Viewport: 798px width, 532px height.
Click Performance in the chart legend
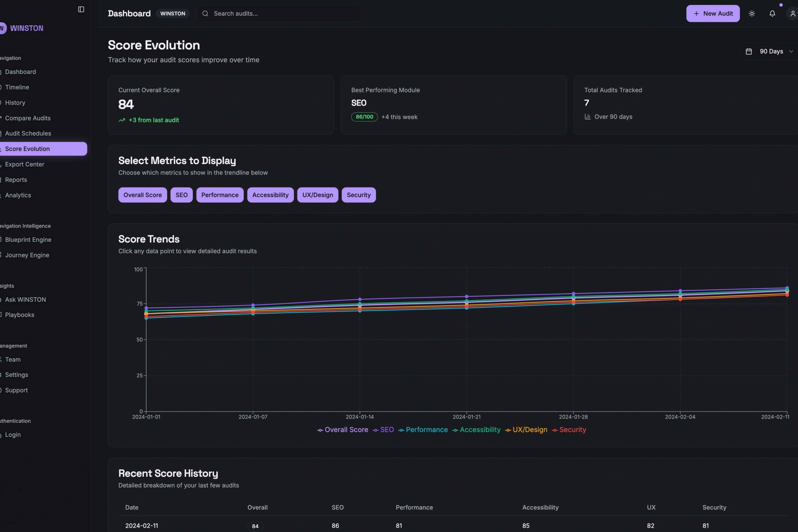(426, 430)
